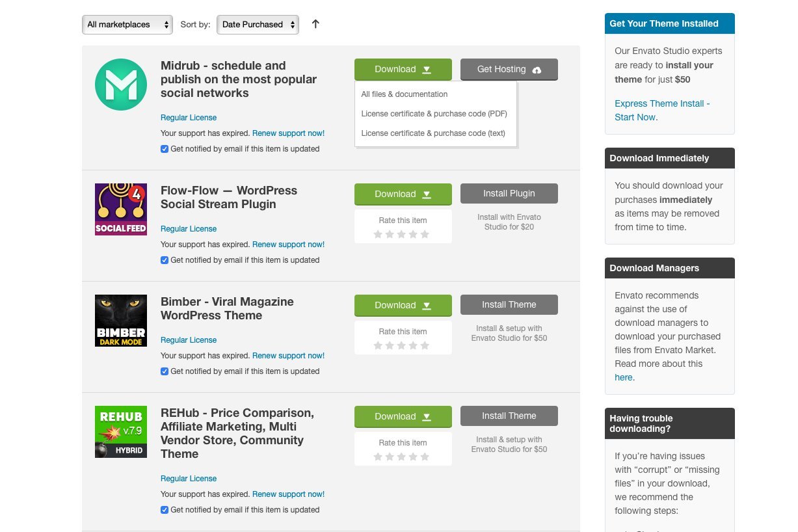Click 'Download Immediately' heading
This screenshot has width=798, height=532.
click(x=659, y=158)
